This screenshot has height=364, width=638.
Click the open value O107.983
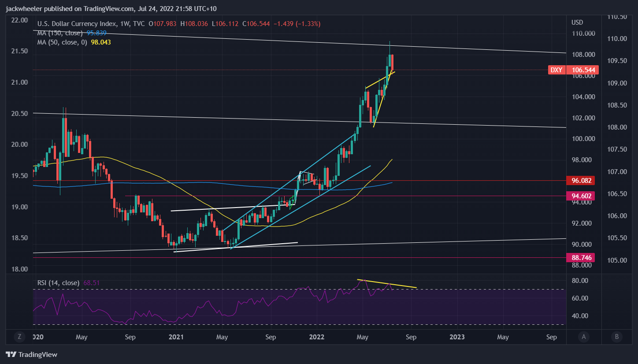(163, 24)
